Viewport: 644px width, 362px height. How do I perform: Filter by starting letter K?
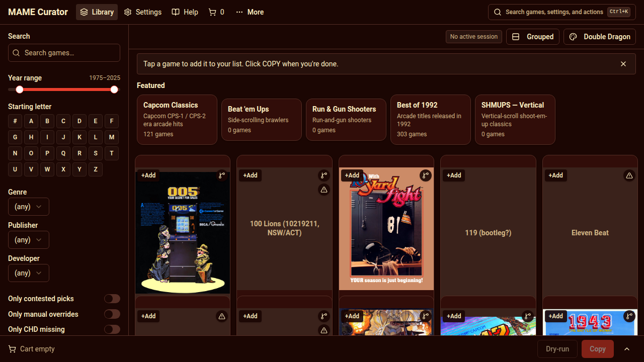coord(79,137)
